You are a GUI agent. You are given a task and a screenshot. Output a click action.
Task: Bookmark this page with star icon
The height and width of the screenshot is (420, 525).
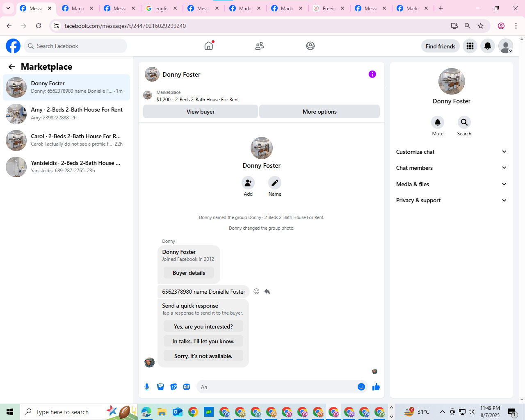coord(481,26)
